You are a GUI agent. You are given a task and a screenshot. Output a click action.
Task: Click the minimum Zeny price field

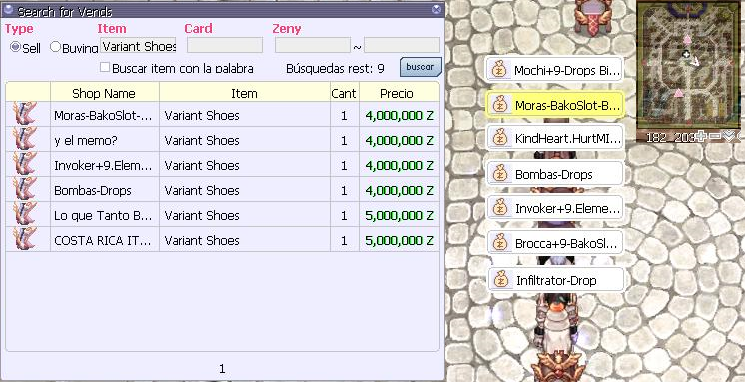coord(313,45)
